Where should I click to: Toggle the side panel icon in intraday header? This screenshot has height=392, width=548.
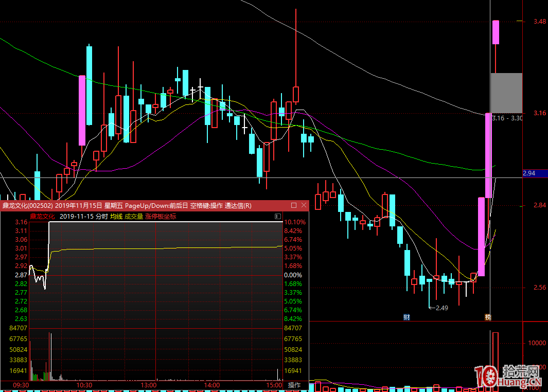click(x=278, y=216)
